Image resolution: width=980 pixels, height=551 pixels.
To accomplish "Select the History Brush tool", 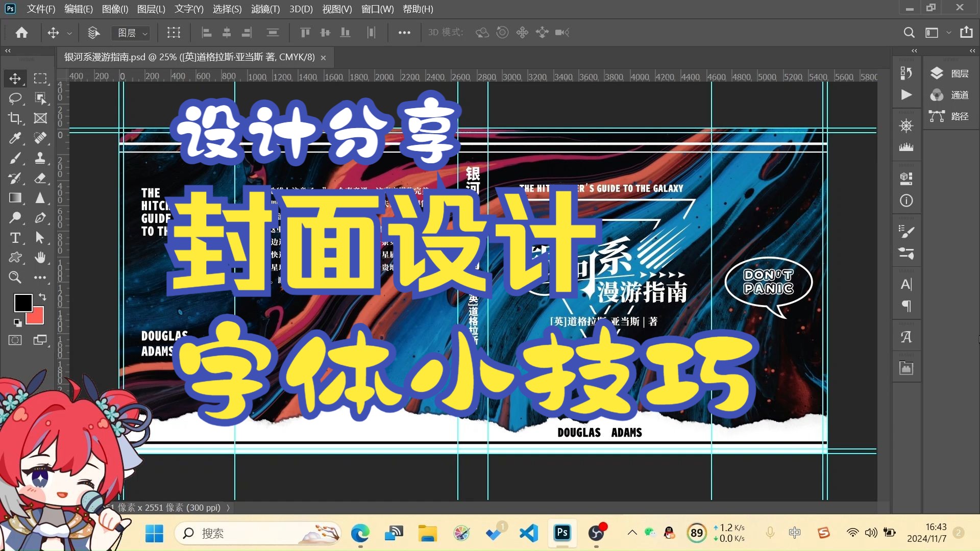I will click(15, 178).
